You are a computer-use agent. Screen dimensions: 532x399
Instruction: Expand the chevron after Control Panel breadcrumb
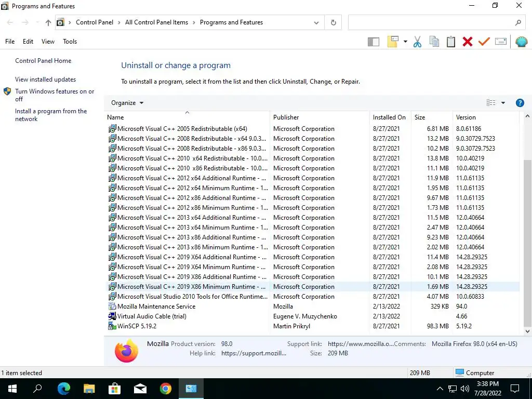click(119, 22)
